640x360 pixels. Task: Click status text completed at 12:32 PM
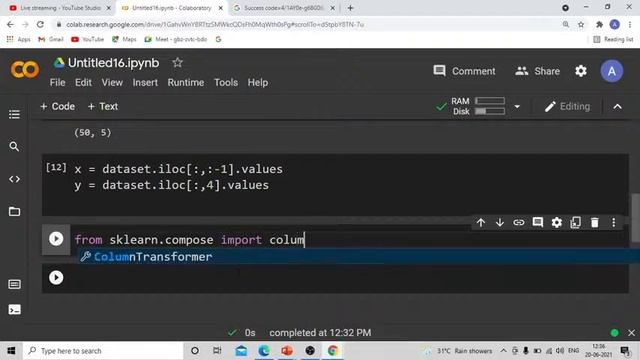[x=320, y=333]
